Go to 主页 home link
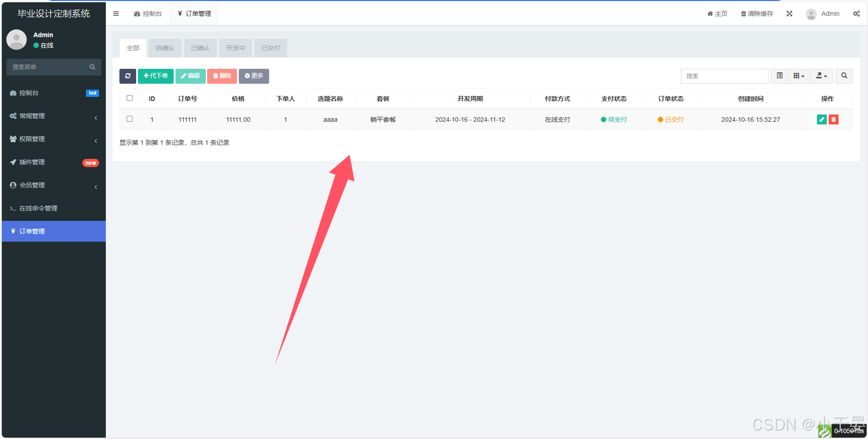Image resolution: width=868 pixels, height=439 pixels. pyautogui.click(x=717, y=14)
